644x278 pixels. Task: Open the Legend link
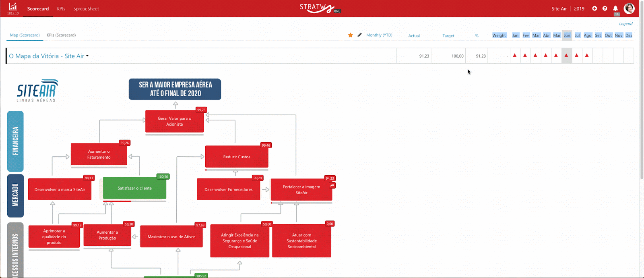pos(626,24)
